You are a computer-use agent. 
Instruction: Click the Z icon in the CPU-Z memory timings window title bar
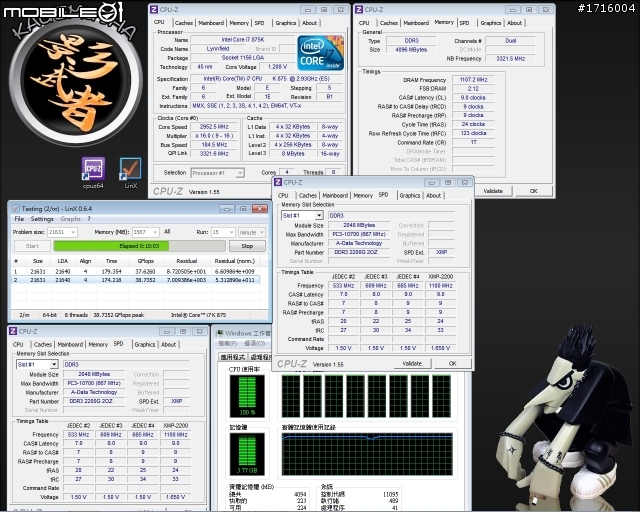[359, 9]
